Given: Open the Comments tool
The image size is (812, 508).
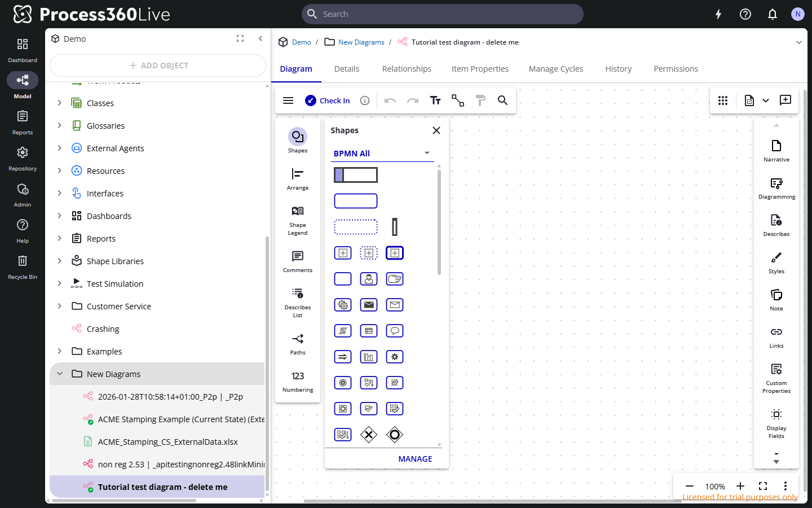Looking at the screenshot, I should [x=298, y=261].
